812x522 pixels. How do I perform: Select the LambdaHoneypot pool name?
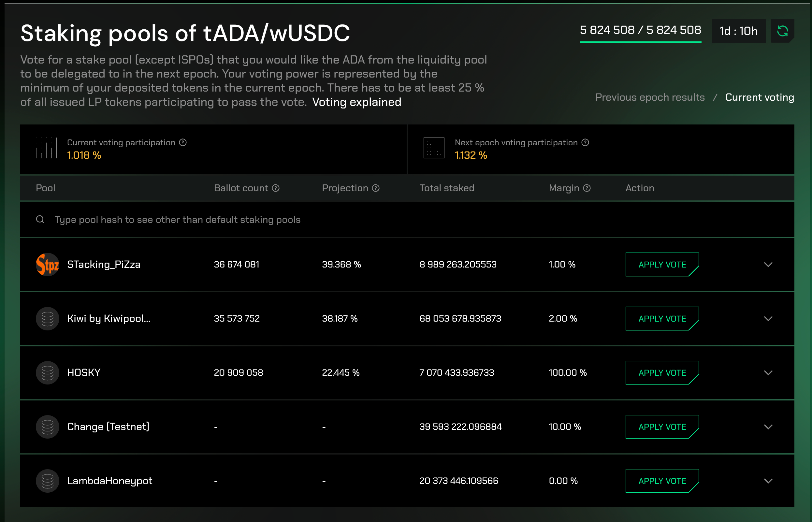(x=110, y=481)
